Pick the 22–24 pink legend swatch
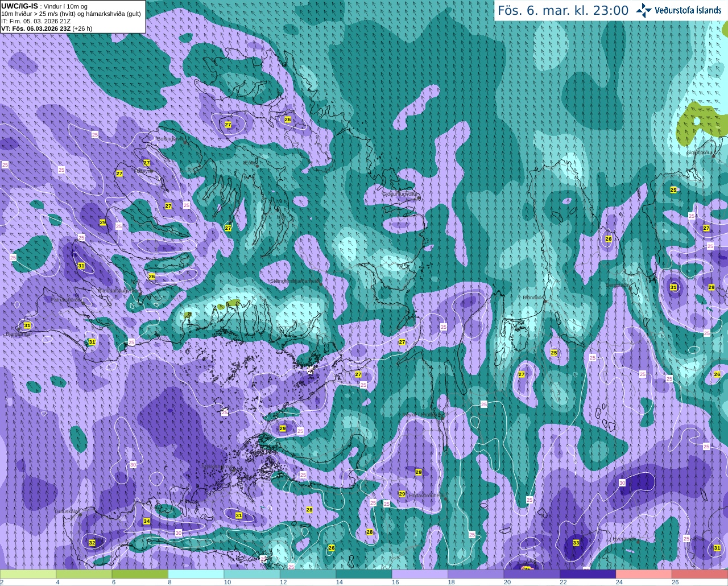728x586 pixels. pyautogui.click(x=588, y=574)
